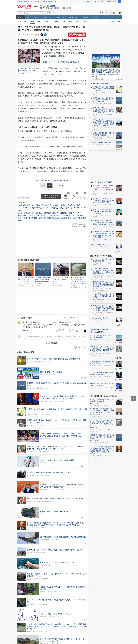Select the 速報 navigation tab

click(x=28, y=17)
